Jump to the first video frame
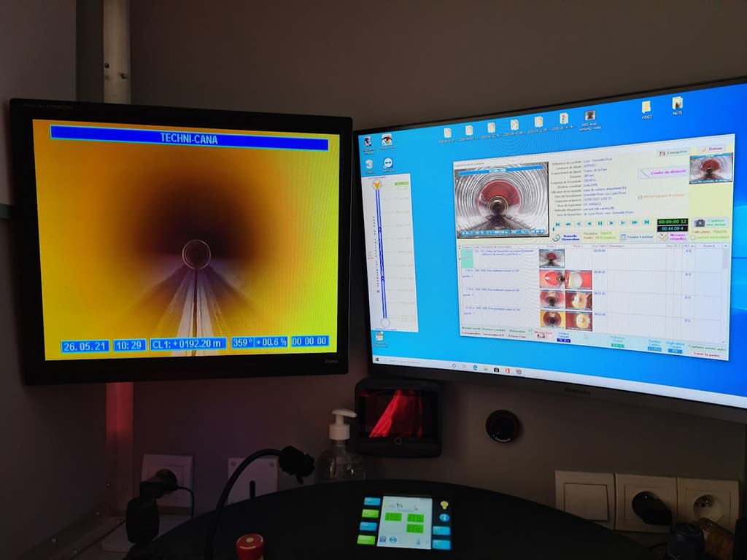This screenshot has height=560, width=747. pos(557,225)
